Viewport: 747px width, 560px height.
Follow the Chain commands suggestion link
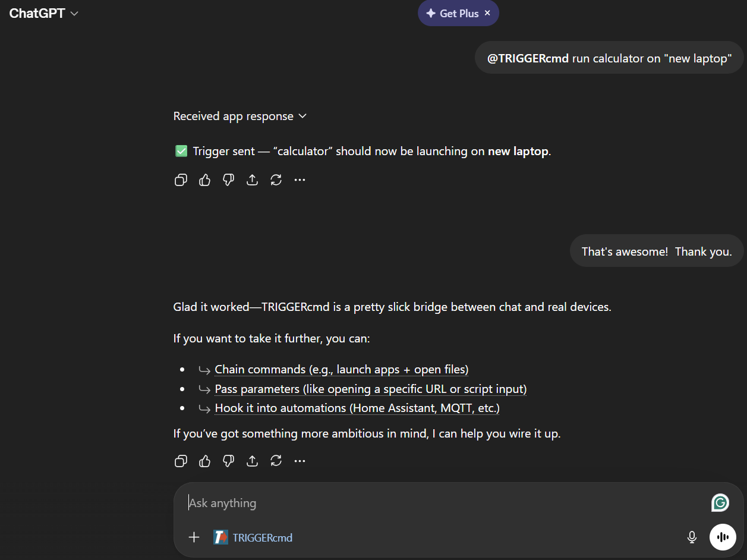pos(341,370)
